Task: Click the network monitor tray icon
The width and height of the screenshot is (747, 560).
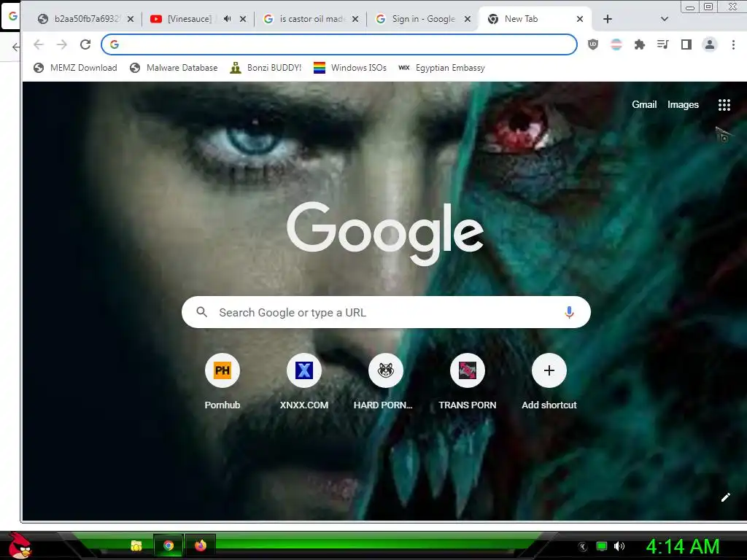Action: pos(602,546)
